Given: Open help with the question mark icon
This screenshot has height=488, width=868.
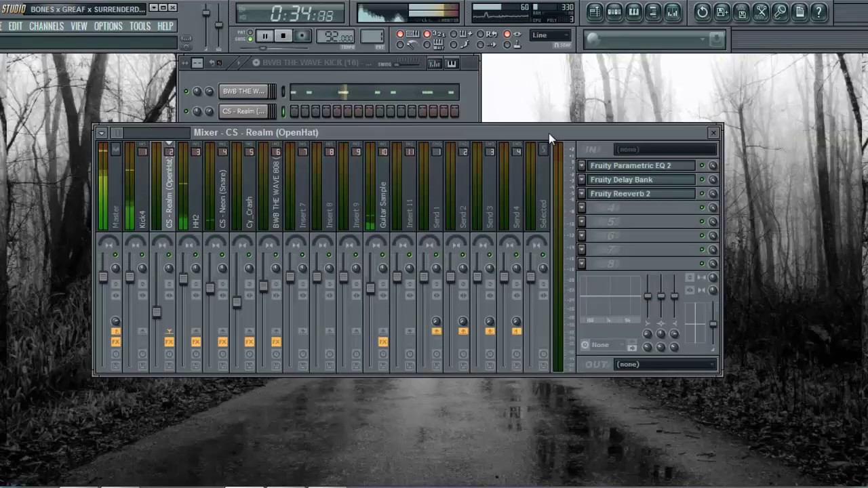Looking at the screenshot, I should pos(819,12).
